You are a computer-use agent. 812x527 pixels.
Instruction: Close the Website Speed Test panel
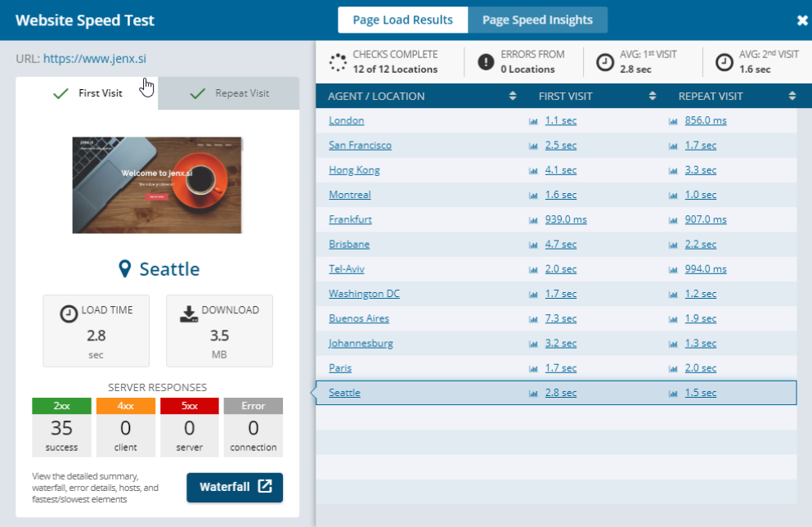[802, 20]
